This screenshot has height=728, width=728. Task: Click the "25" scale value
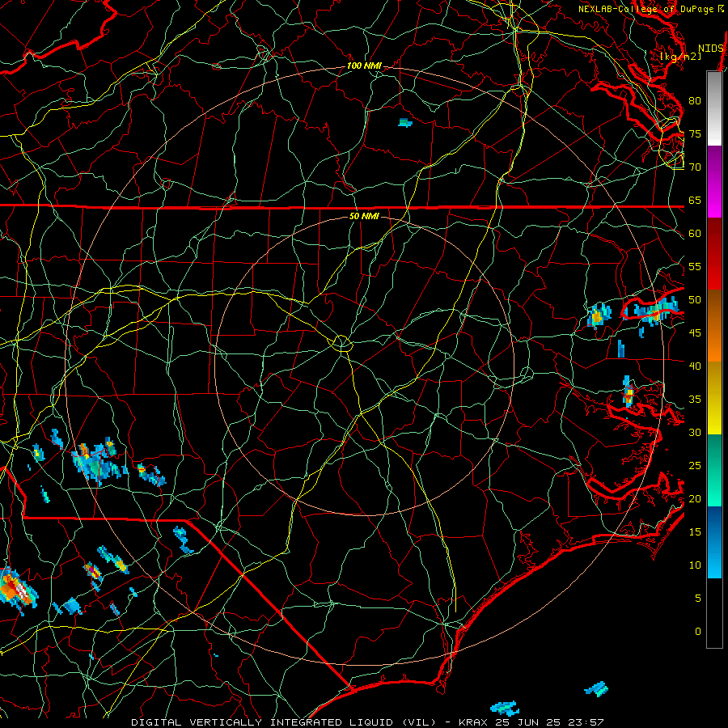click(695, 465)
